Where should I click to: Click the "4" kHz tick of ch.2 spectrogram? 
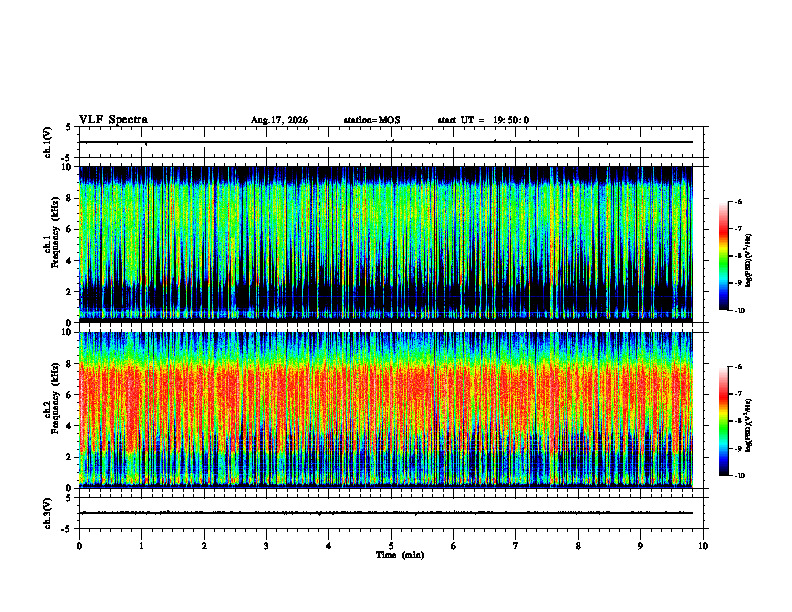point(69,426)
